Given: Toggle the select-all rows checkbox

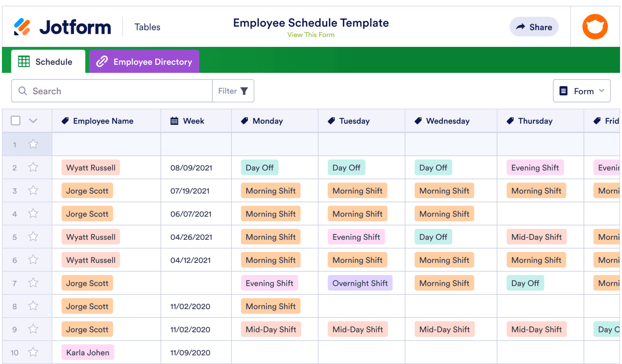Looking at the screenshot, I should pos(15,121).
